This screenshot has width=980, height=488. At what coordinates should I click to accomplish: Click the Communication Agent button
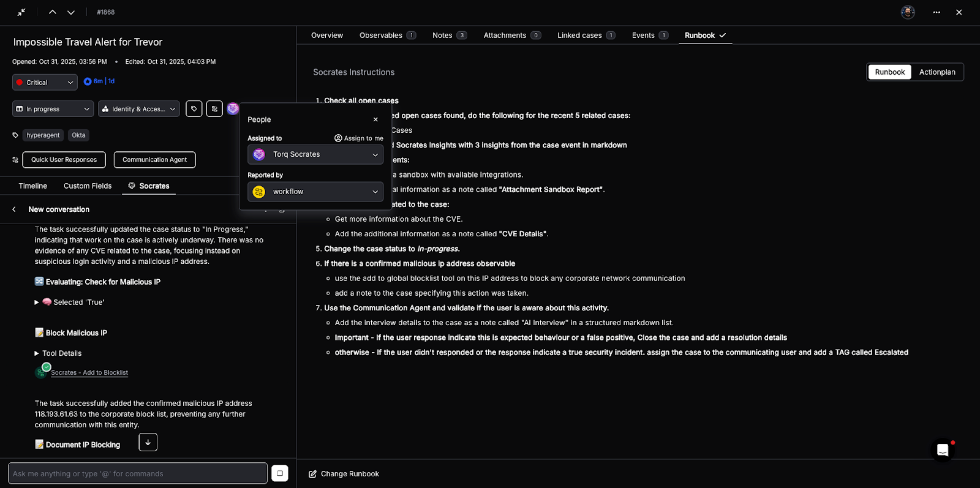coord(154,160)
